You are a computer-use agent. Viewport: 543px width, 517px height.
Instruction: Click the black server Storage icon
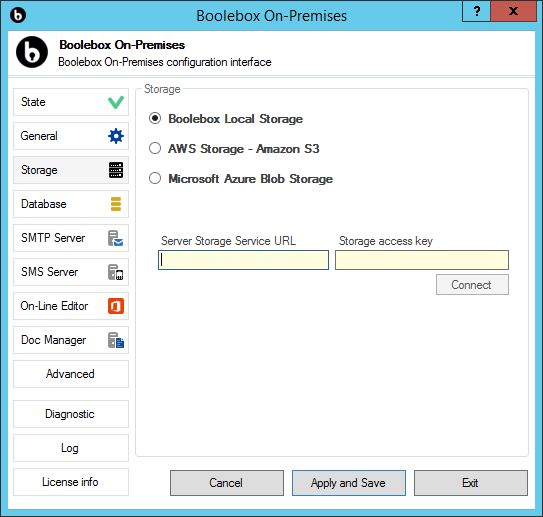[x=116, y=170]
